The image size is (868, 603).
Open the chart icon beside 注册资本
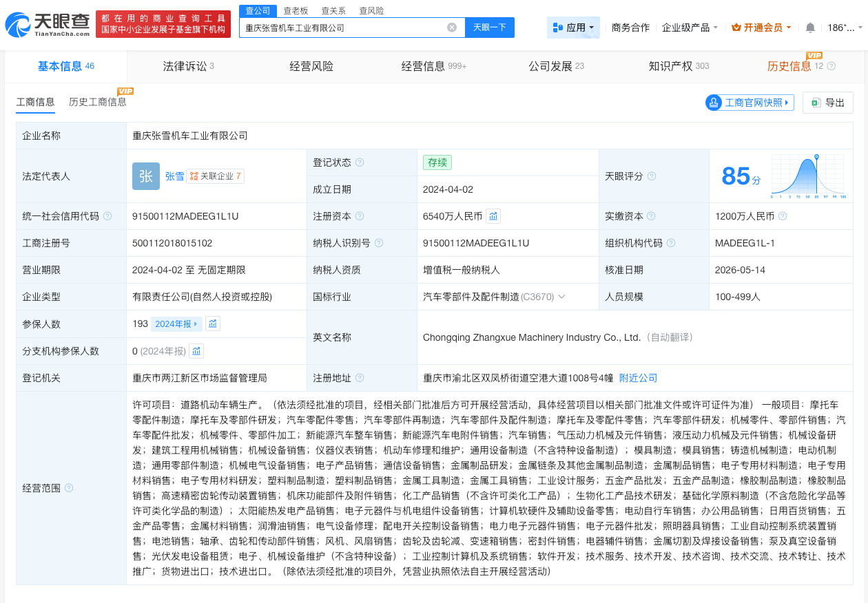tap(493, 216)
